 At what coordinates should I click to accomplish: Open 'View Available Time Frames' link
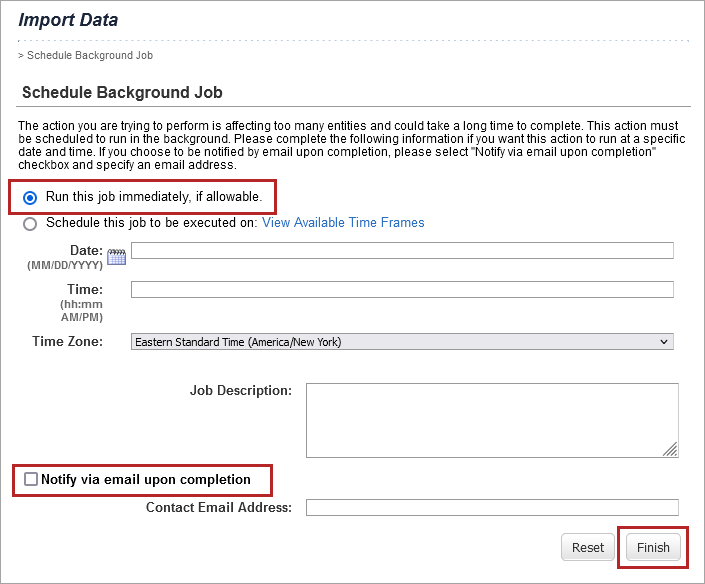tap(343, 223)
